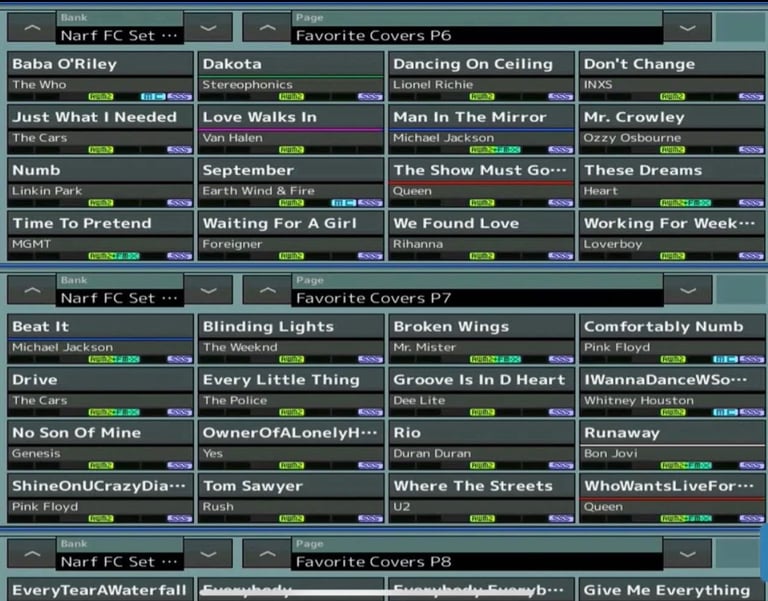Select WhoWantsLiveFor slot by Queen
This screenshot has width=768, height=601.
[672, 498]
